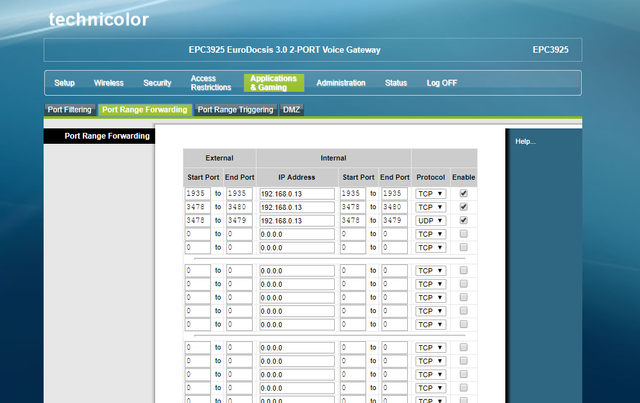Edit IP address of the 3478 to 3480 TCP rule
The width and height of the screenshot is (640, 403).
pos(297,207)
